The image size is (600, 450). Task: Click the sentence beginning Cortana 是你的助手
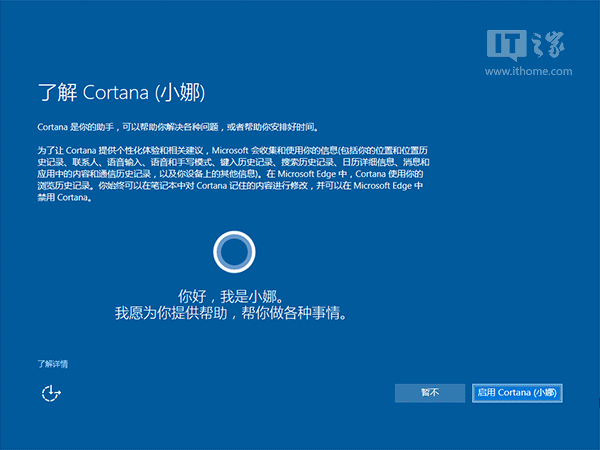178,127
